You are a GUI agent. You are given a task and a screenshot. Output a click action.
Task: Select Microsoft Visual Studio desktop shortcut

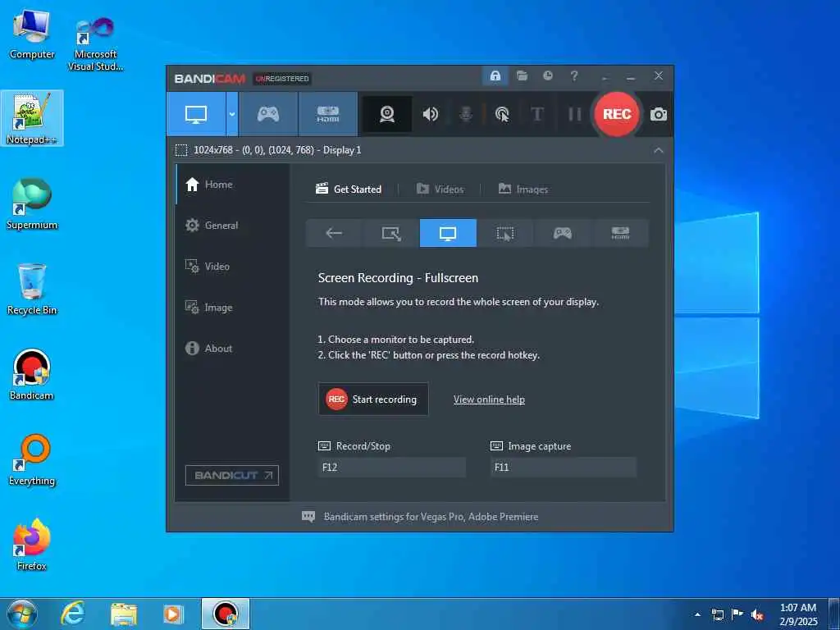[x=95, y=43]
